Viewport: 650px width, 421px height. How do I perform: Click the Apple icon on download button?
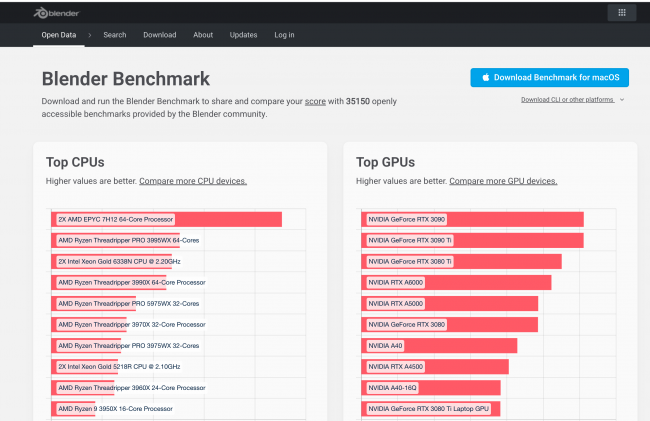pyautogui.click(x=486, y=77)
